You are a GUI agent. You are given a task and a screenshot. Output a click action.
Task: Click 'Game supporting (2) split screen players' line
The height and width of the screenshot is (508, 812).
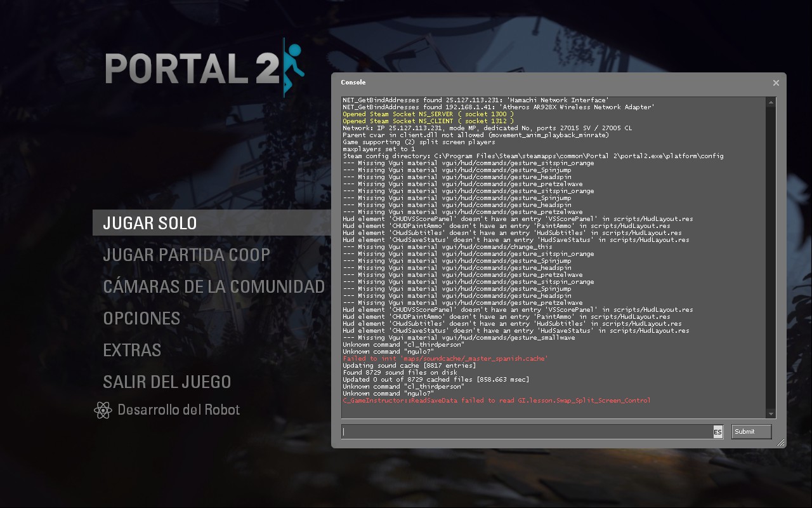[x=419, y=142]
